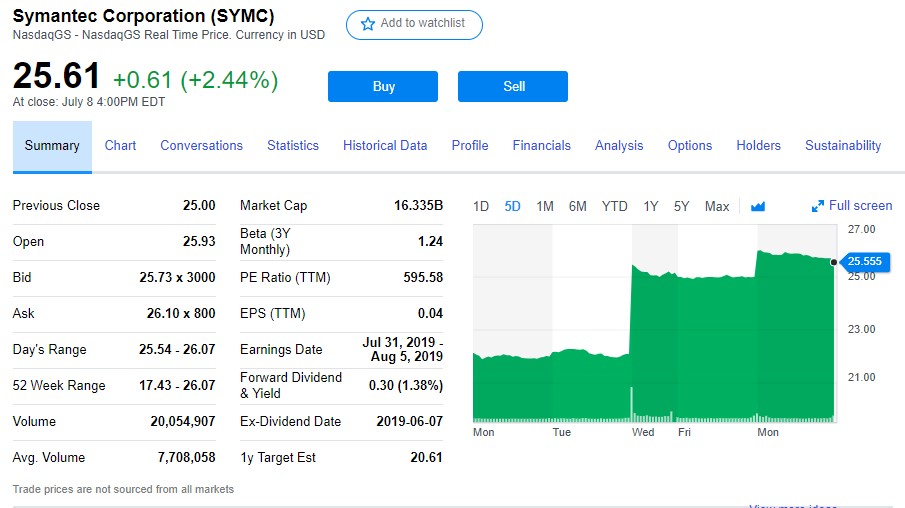Select the 5D chart range

[x=513, y=207]
